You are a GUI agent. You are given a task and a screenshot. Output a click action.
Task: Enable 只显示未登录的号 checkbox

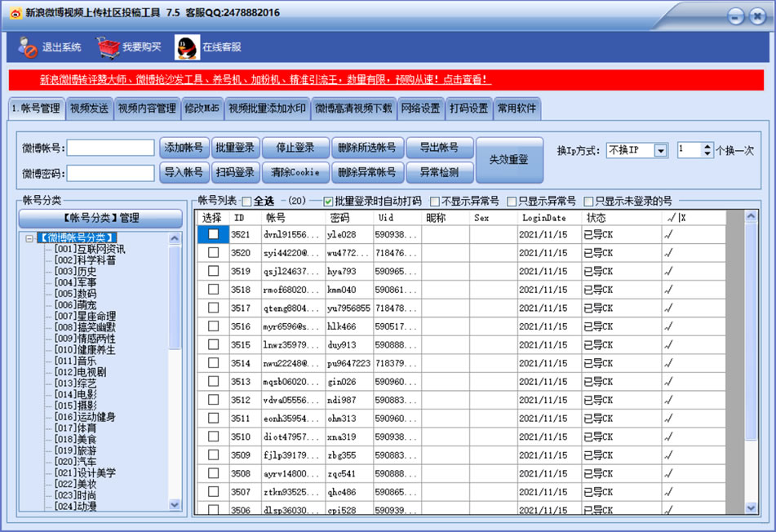pos(588,202)
